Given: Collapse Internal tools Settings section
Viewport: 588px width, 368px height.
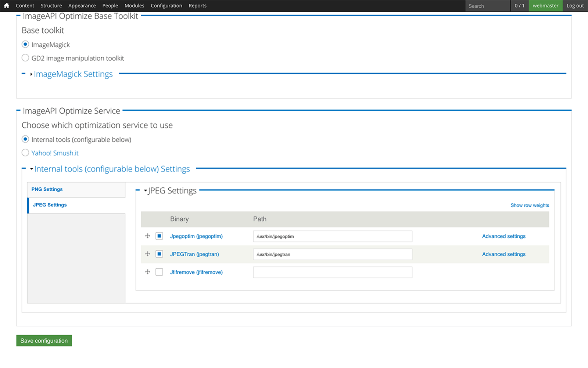Looking at the screenshot, I should [112, 169].
